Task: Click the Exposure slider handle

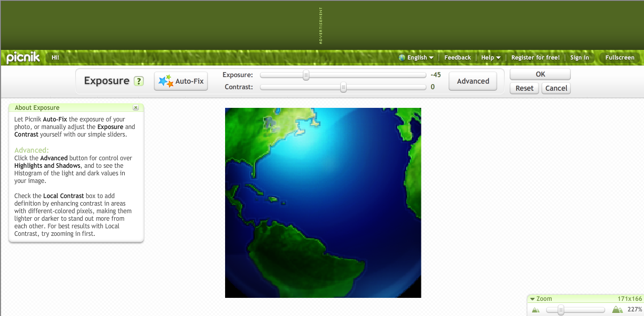Action: 306,75
